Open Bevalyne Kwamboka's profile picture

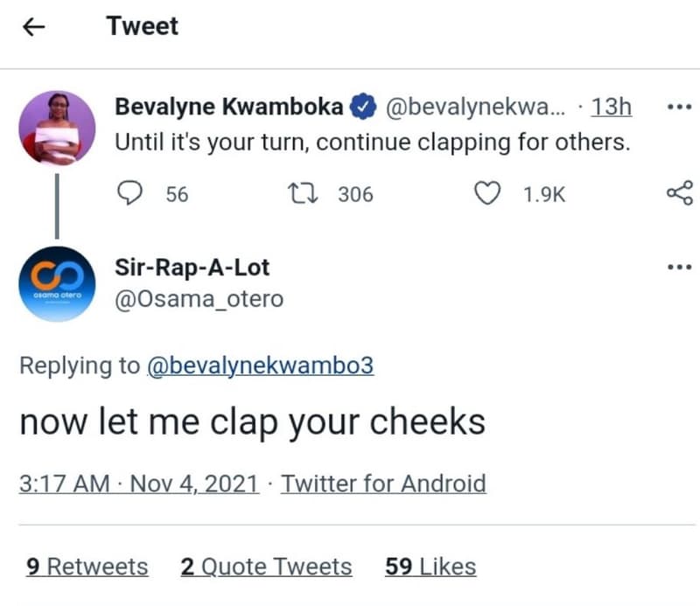tap(57, 129)
